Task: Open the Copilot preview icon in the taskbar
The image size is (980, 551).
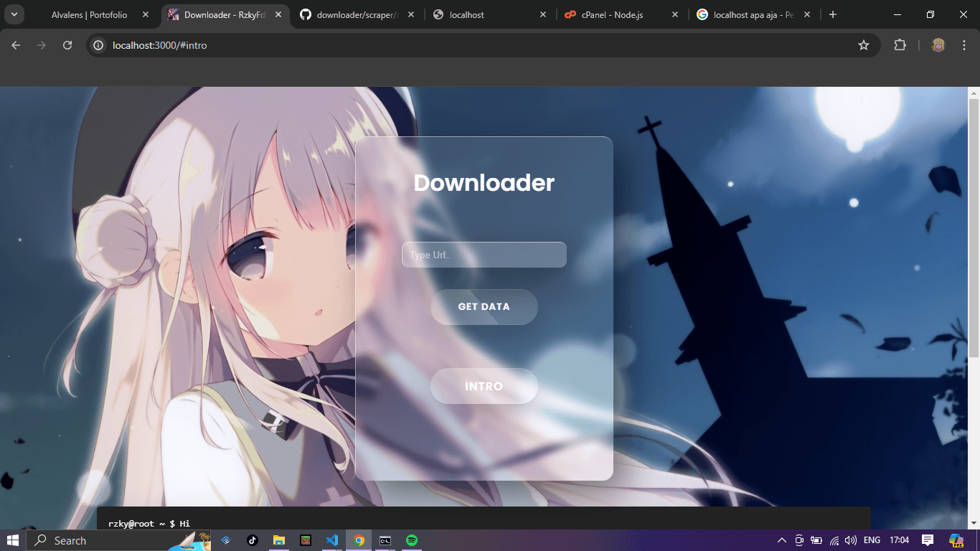Action: (x=956, y=540)
